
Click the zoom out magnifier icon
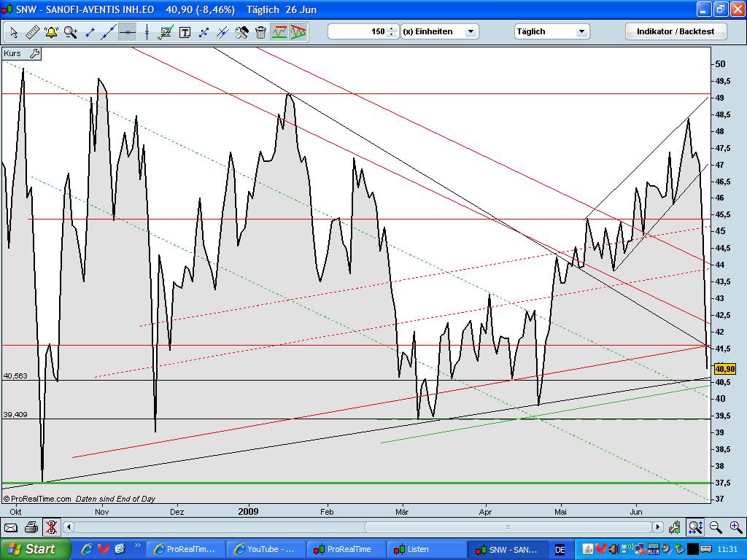(x=716, y=527)
